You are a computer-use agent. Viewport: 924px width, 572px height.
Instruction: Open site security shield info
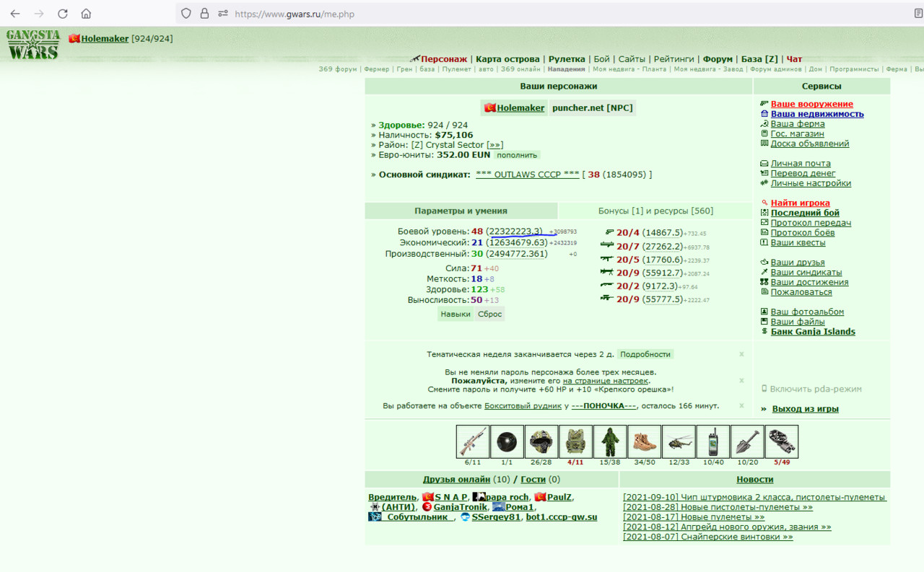click(186, 14)
